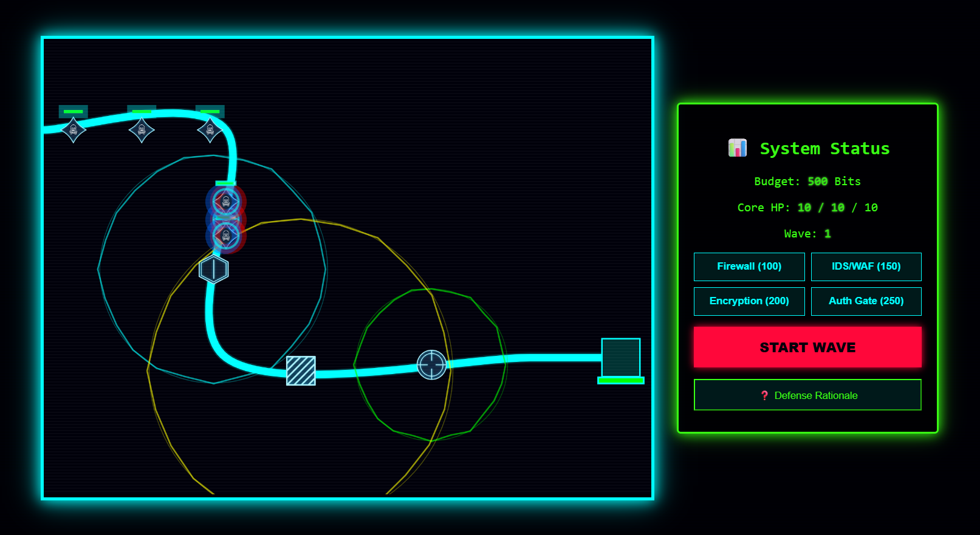Buy an IDS/WAF tower for 150
The width and height of the screenshot is (980, 535).
866,267
